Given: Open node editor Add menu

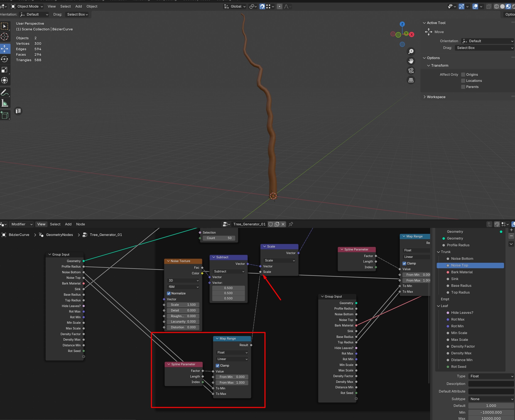Looking at the screenshot, I should click(x=68, y=224).
